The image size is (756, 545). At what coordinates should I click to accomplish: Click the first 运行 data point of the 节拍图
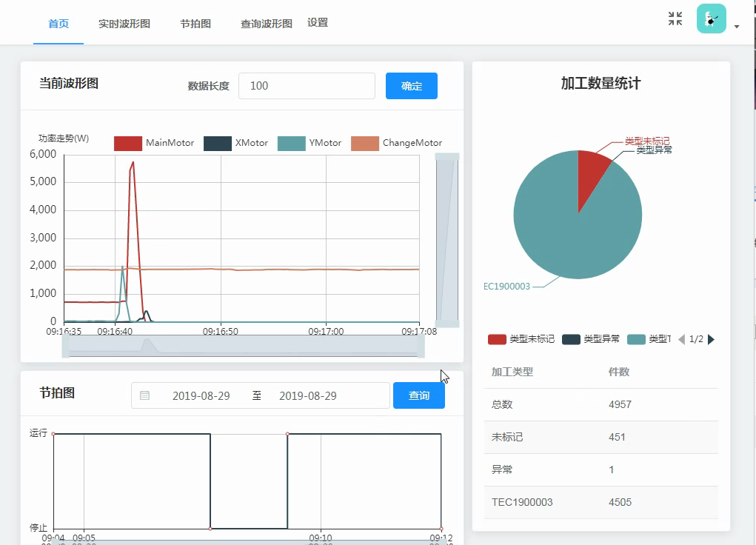click(x=53, y=434)
